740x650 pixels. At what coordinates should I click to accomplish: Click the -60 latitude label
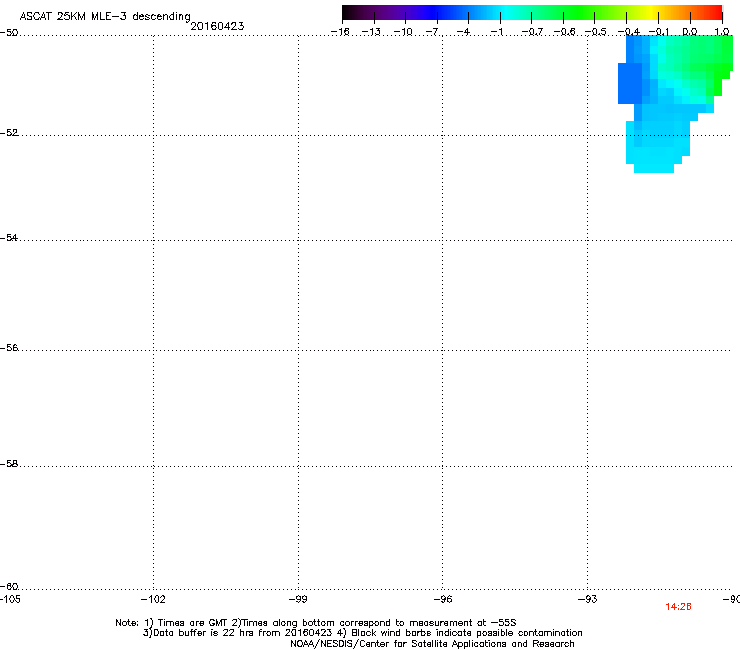[9, 586]
